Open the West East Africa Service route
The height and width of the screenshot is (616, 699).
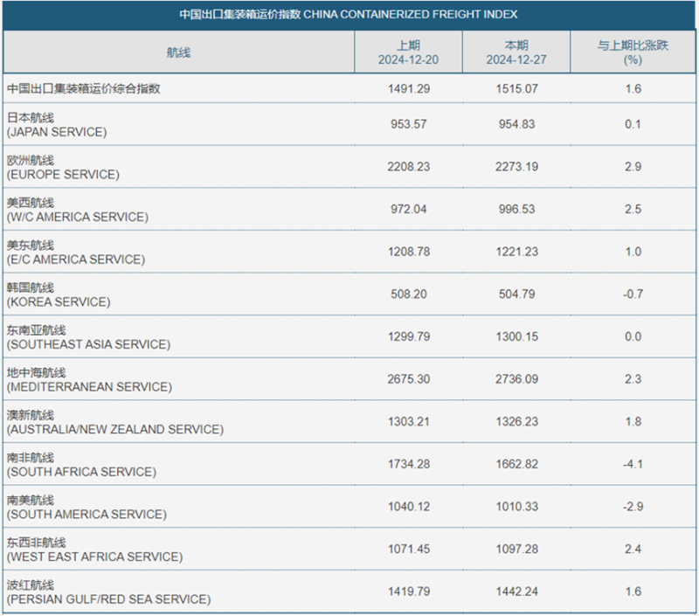[94, 550]
